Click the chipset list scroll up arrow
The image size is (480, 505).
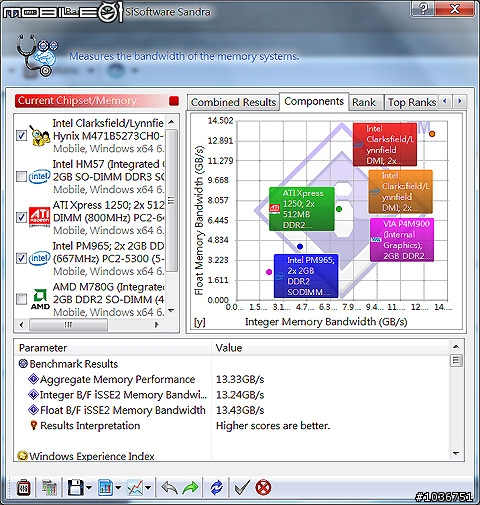(x=171, y=122)
